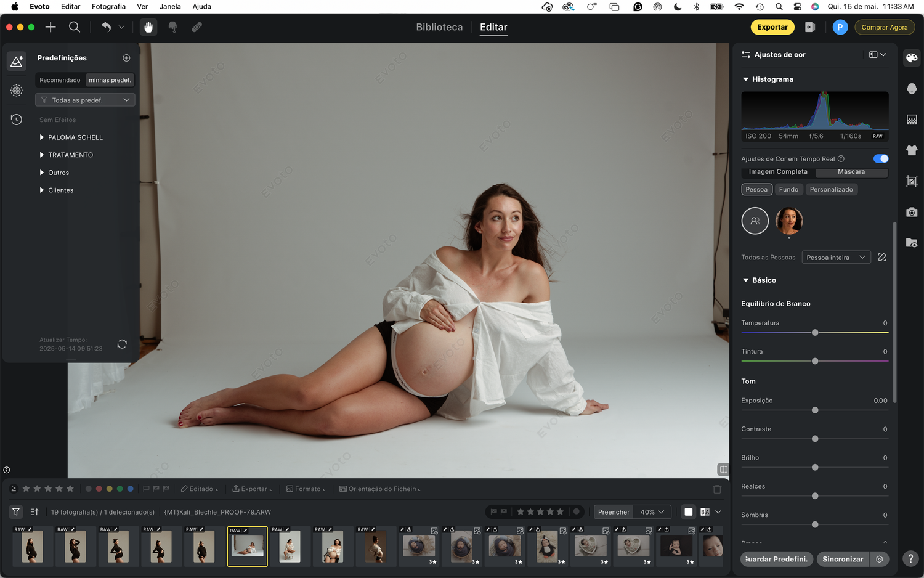Select the brush tool in the top toolbar

pyautogui.click(x=173, y=27)
